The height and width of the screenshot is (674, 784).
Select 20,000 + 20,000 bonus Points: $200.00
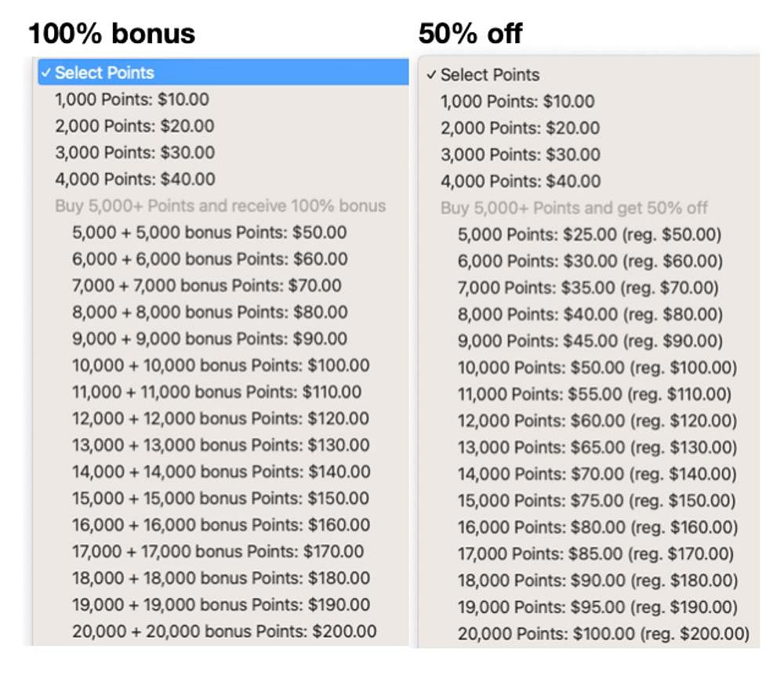coord(224,632)
